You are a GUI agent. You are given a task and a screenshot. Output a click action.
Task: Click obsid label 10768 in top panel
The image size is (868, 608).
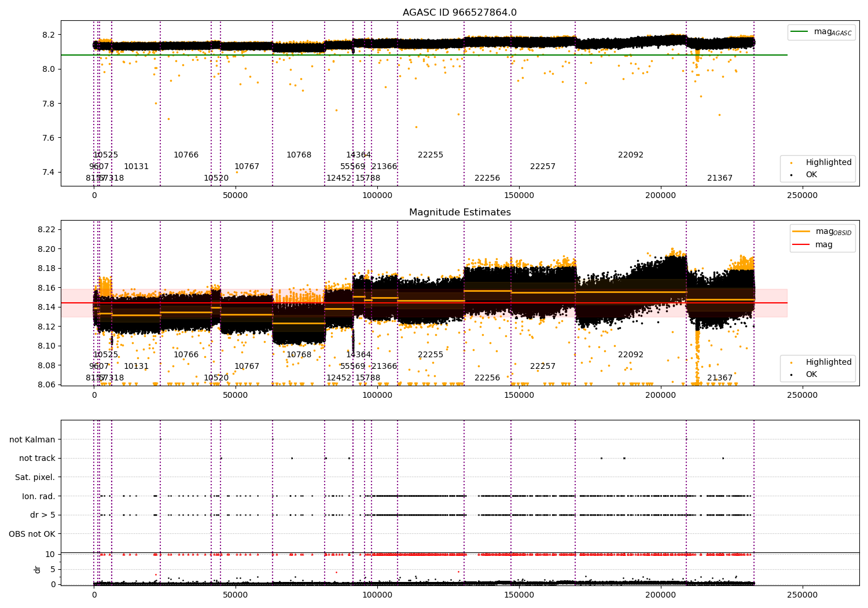click(x=299, y=155)
